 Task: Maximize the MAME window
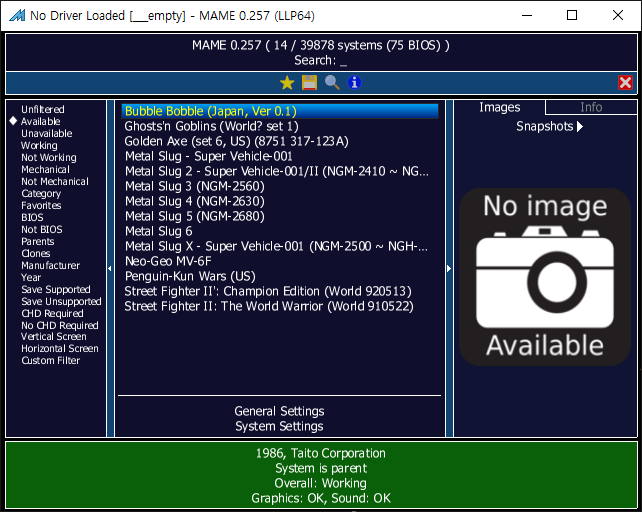click(572, 16)
